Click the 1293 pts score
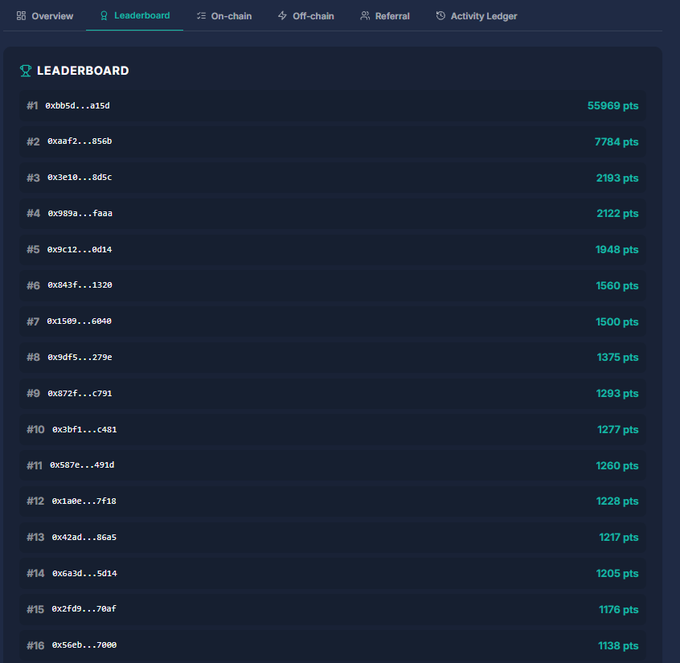Image resolution: width=680 pixels, height=663 pixels. pos(617,393)
